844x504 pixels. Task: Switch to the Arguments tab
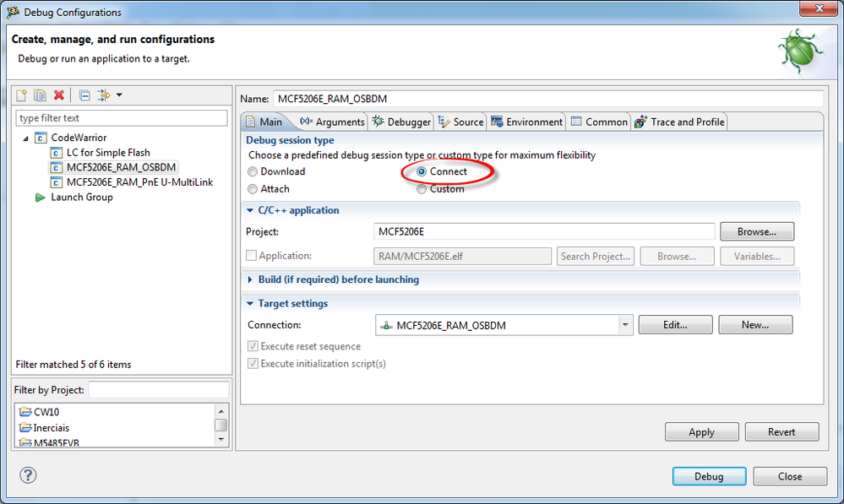(x=332, y=122)
